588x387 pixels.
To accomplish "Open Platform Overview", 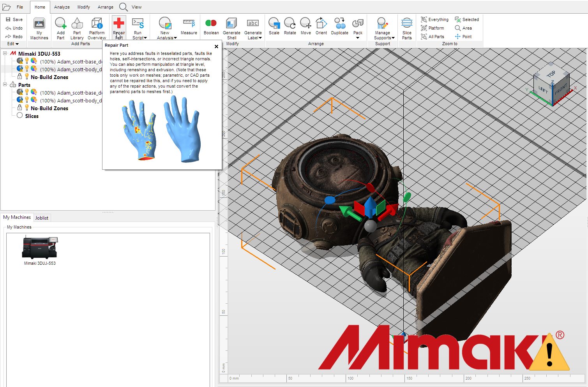I will point(97,28).
